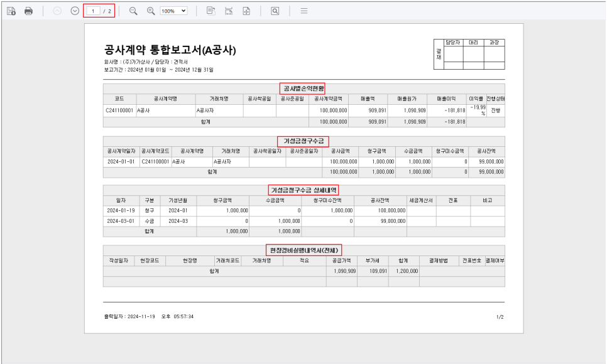The height and width of the screenshot is (364, 607).
Task: Go to the previous page with up arrow
Action: (x=57, y=11)
